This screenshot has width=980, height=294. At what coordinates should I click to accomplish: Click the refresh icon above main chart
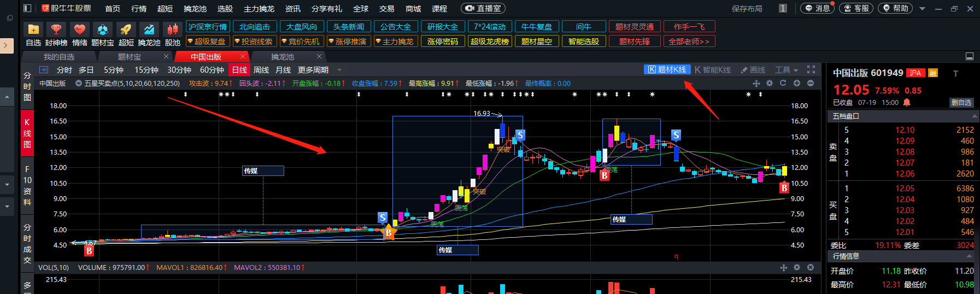783,83
